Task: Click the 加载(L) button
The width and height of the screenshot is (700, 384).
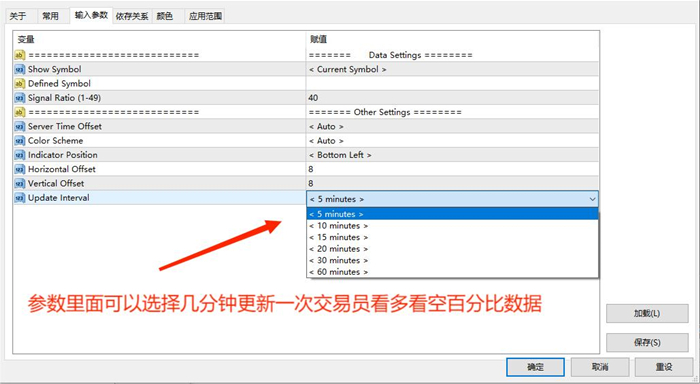Action: pyautogui.click(x=647, y=313)
